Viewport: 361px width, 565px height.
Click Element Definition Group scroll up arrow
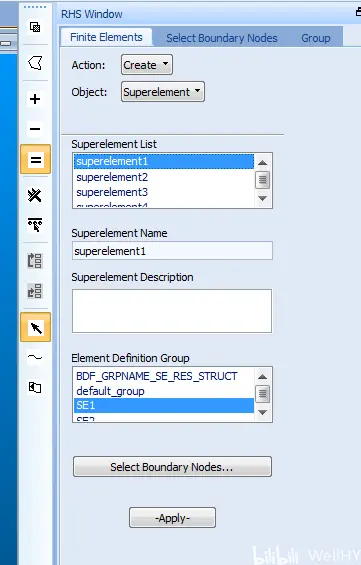(x=263, y=377)
